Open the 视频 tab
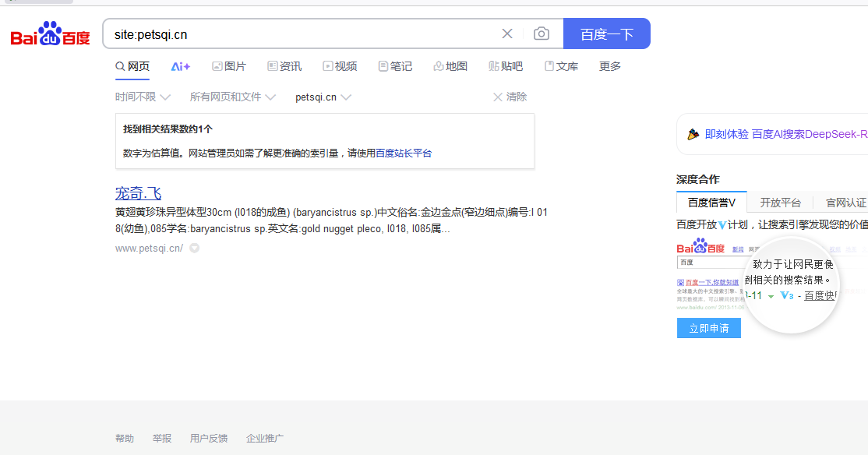The image size is (868, 462). point(340,66)
